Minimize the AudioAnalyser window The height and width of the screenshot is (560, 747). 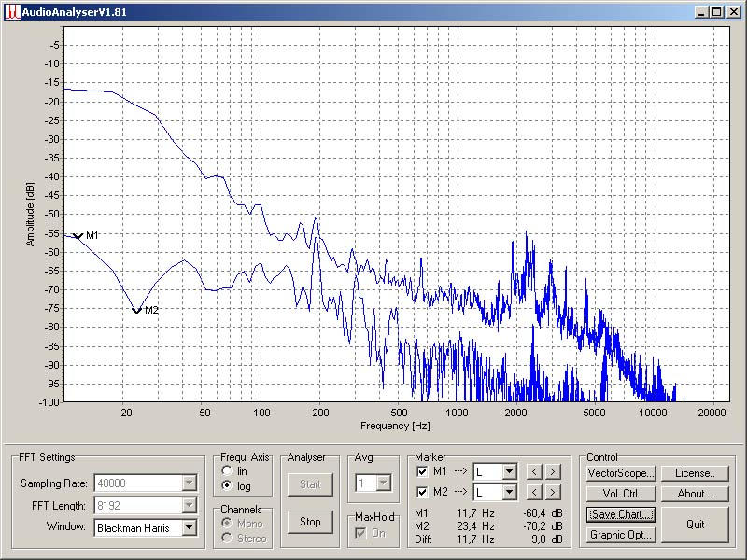(x=701, y=12)
